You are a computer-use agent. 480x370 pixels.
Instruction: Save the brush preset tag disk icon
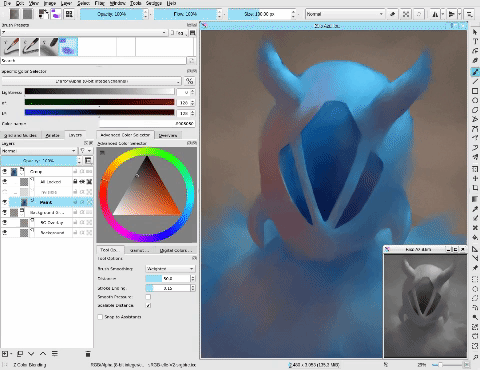pyautogui.click(x=192, y=33)
